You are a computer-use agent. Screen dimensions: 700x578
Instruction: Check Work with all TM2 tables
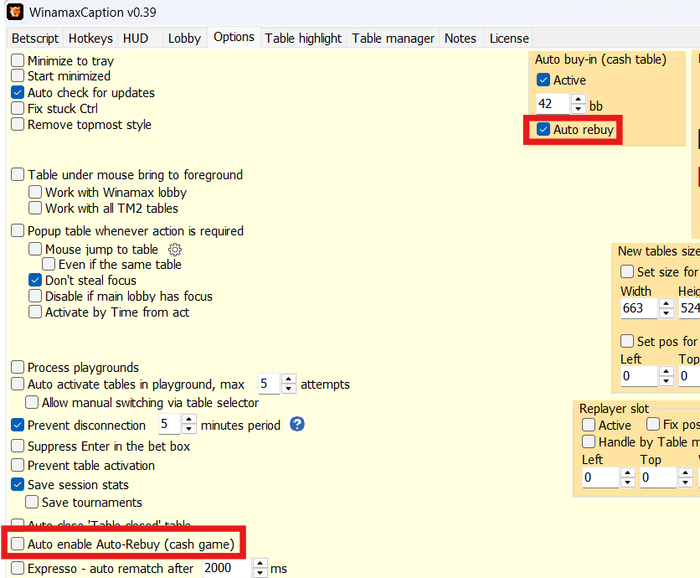click(35, 208)
